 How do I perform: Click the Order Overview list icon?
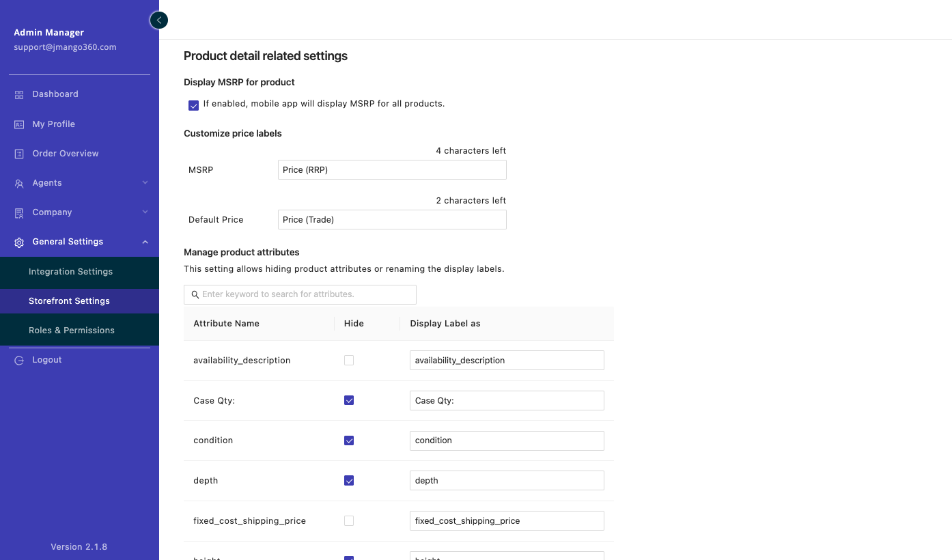19,154
